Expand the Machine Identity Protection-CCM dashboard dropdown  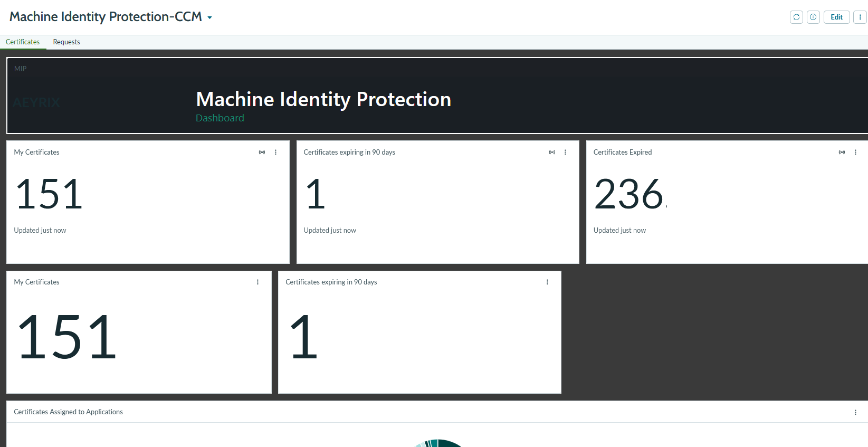coord(209,17)
